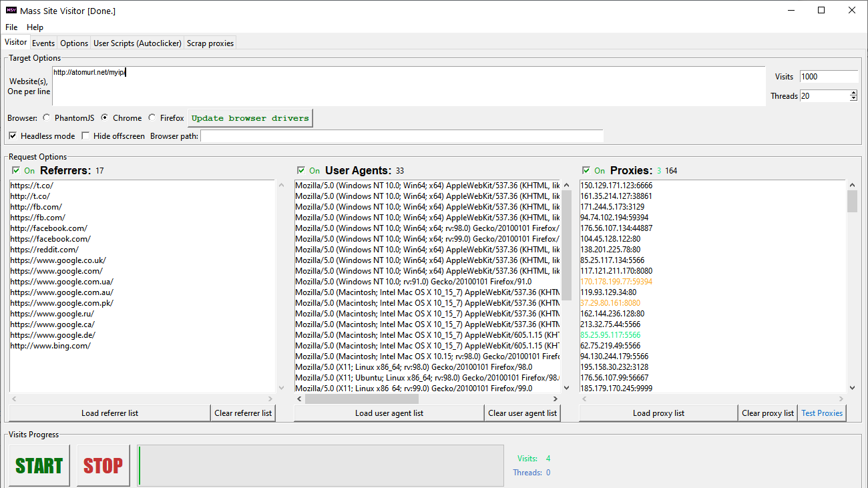Open the File menu
This screenshot has width=868, height=488.
click(x=11, y=27)
